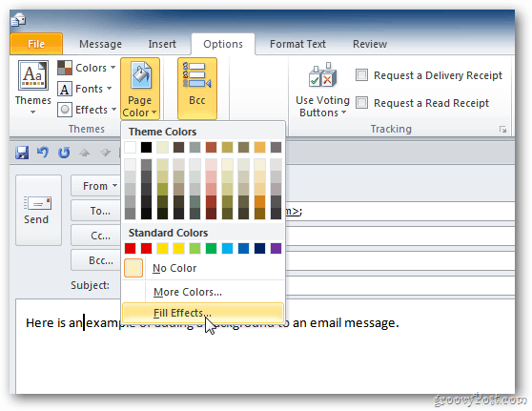Click the Effects circle icon
Image resolution: width=532 pixels, height=411 pixels.
click(x=65, y=110)
